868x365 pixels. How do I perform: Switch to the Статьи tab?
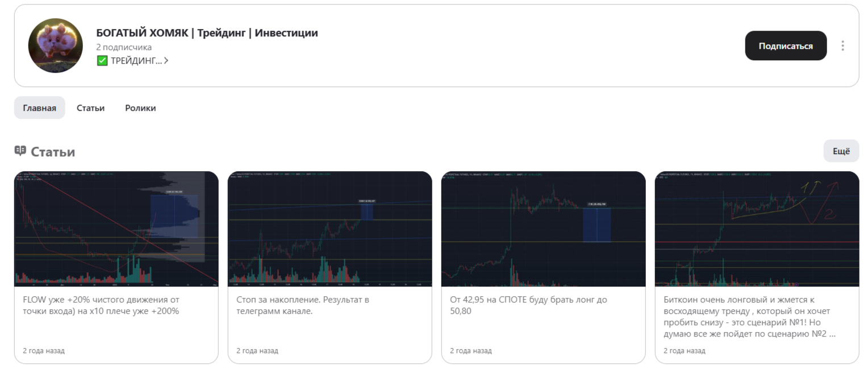(x=90, y=108)
